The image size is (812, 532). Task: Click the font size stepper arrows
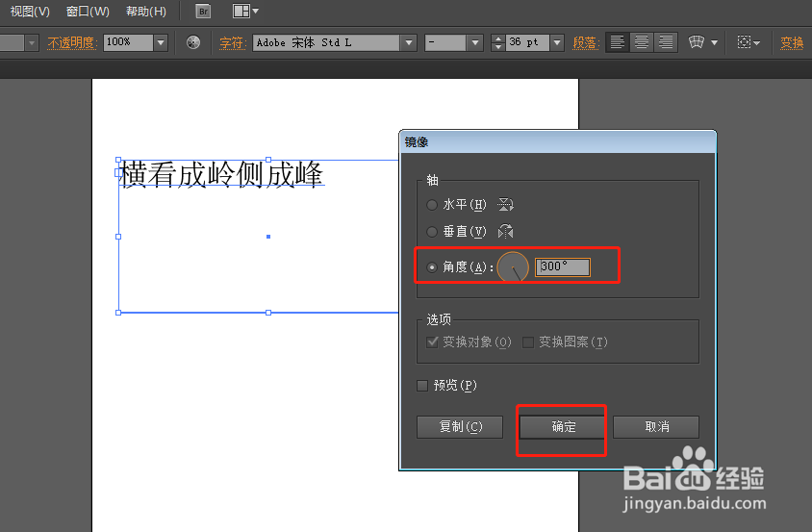click(x=497, y=42)
